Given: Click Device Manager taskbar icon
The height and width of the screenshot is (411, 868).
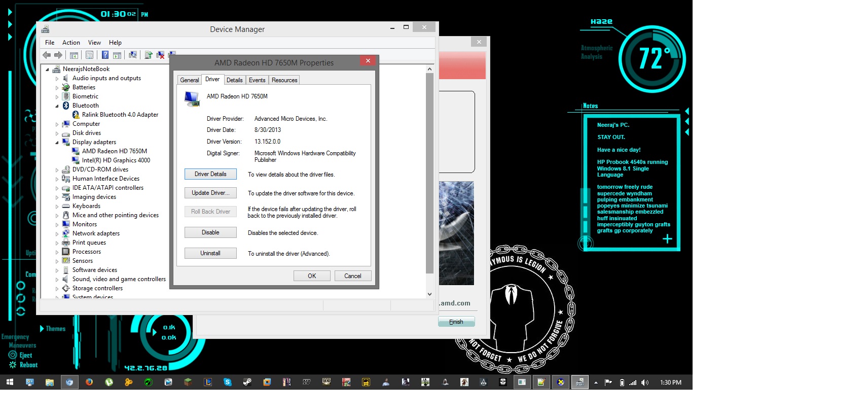Looking at the screenshot, I should [x=580, y=382].
